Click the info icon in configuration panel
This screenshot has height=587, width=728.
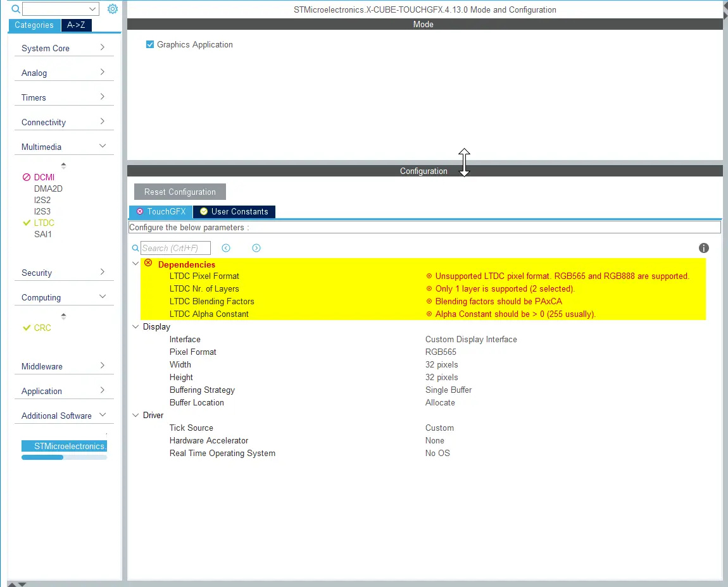click(x=704, y=248)
